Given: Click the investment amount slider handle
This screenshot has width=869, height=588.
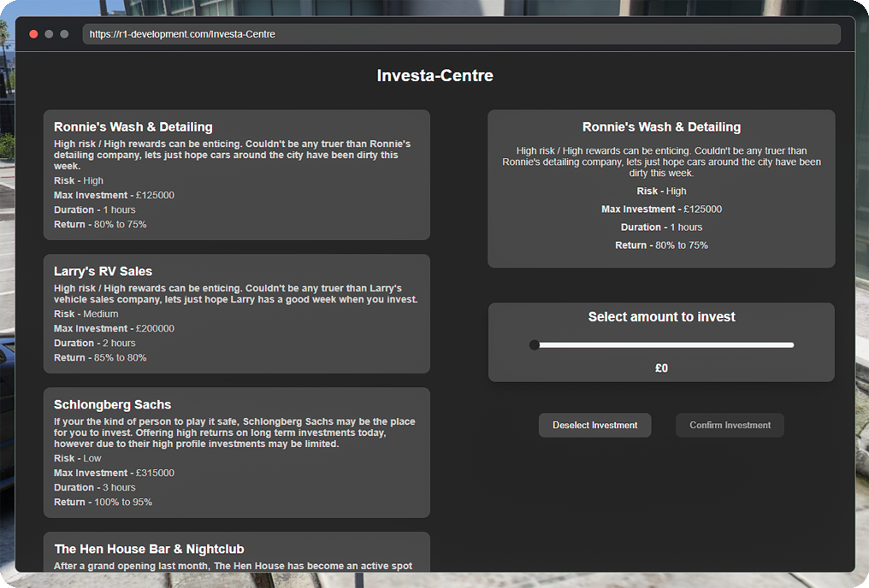Looking at the screenshot, I should [x=535, y=345].
